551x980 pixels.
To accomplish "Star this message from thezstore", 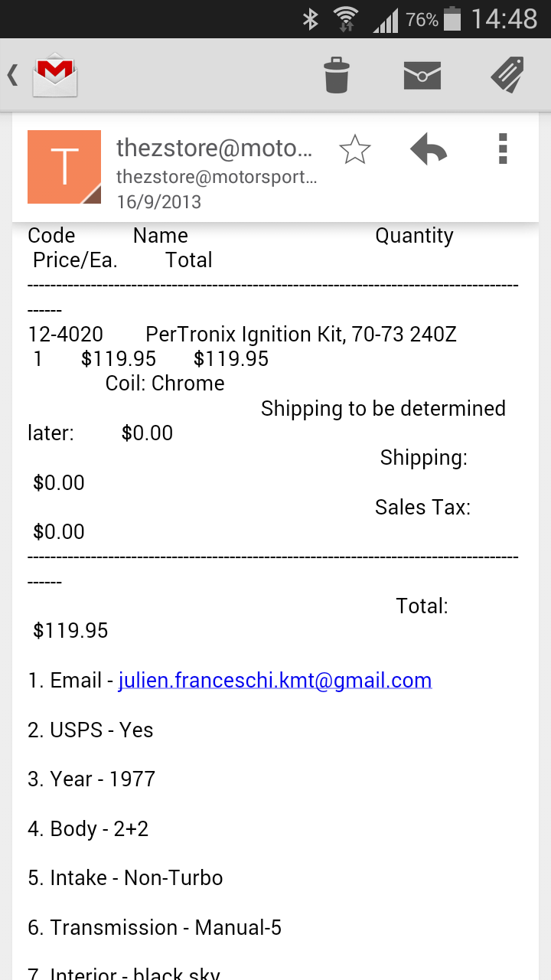I will (354, 150).
